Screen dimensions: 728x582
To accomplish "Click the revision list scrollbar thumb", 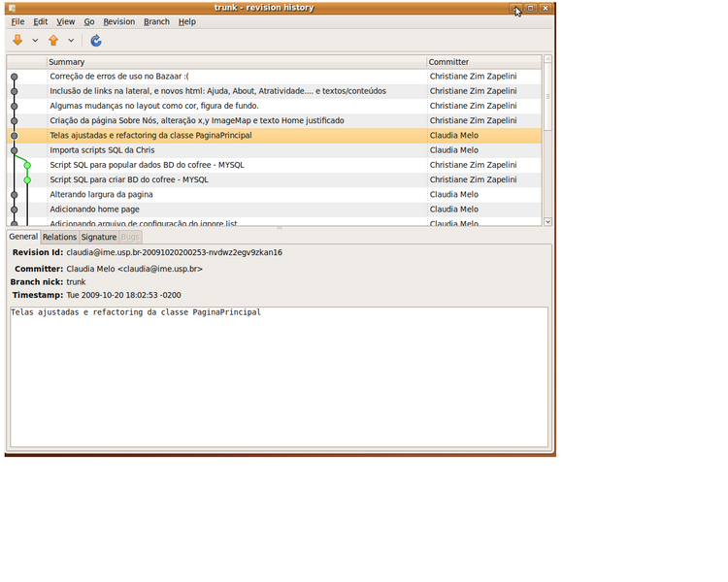I will pos(547,97).
